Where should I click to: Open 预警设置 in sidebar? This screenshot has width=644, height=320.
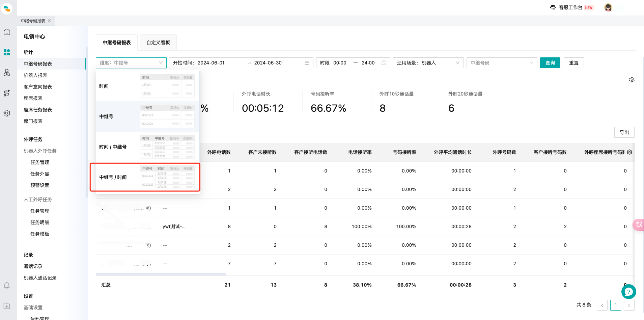pyautogui.click(x=40, y=185)
